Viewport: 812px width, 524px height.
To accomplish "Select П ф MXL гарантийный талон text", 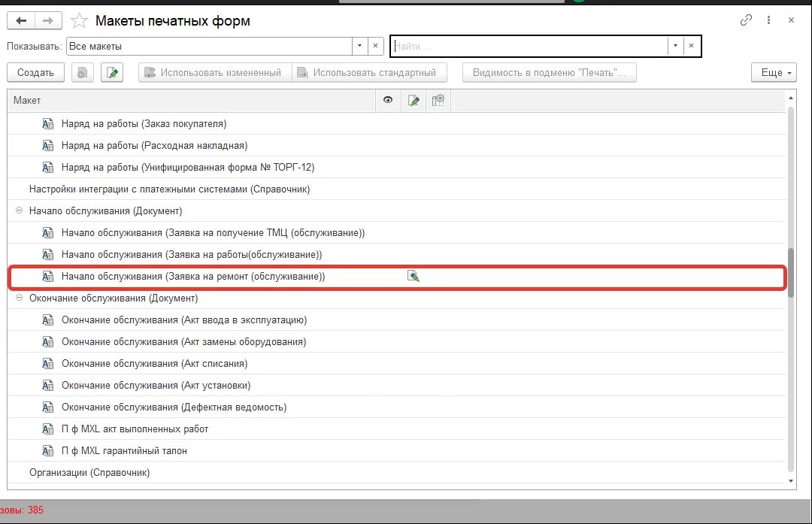I will click(124, 450).
